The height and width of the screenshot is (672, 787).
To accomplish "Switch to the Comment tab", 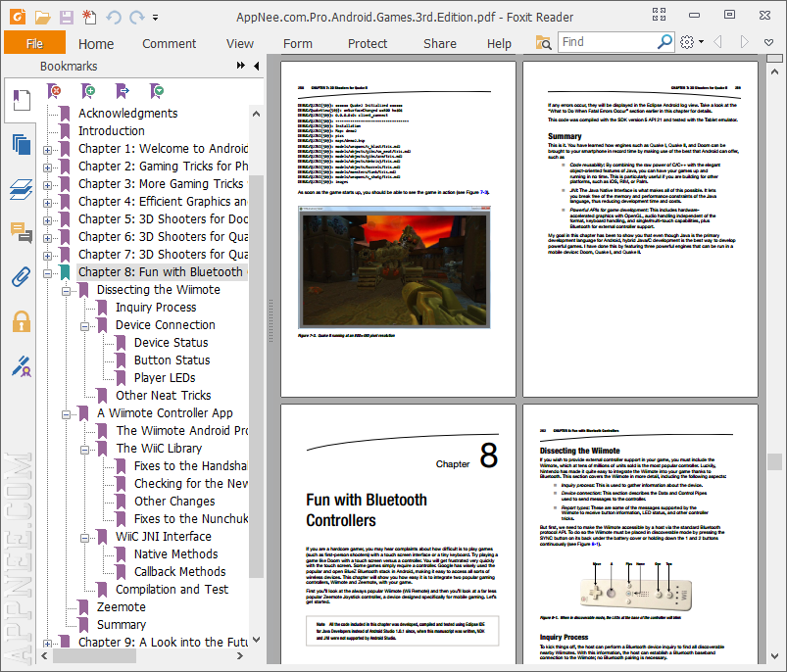I will [170, 44].
